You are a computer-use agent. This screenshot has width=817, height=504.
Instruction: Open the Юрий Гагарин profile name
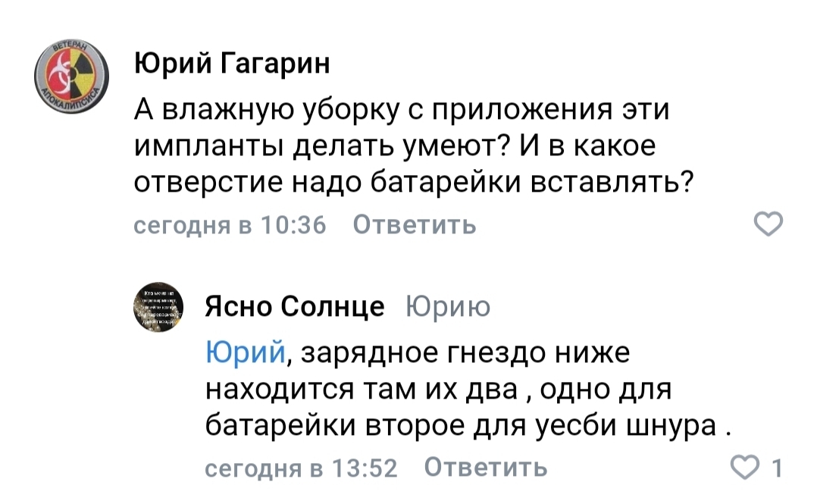(232, 65)
